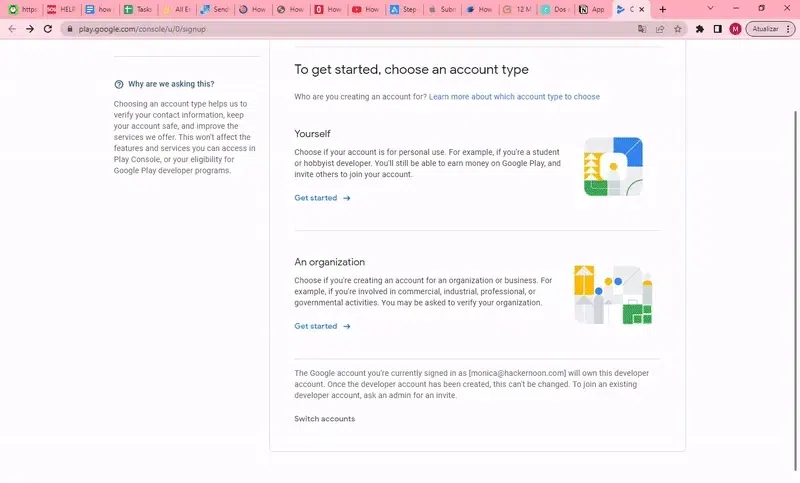Viewport: 800px width, 483px height.
Task: Switch to the Apple 'Subr' tab
Action: (442, 9)
